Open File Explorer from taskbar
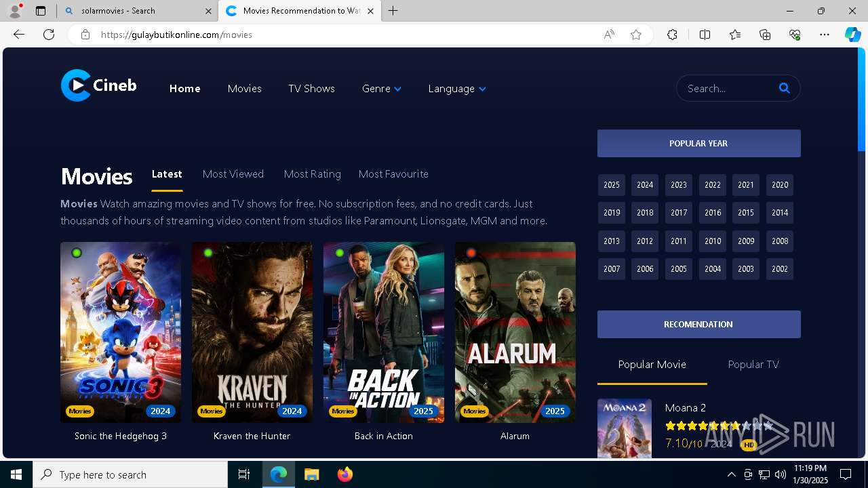This screenshot has height=488, width=868. 311,474
